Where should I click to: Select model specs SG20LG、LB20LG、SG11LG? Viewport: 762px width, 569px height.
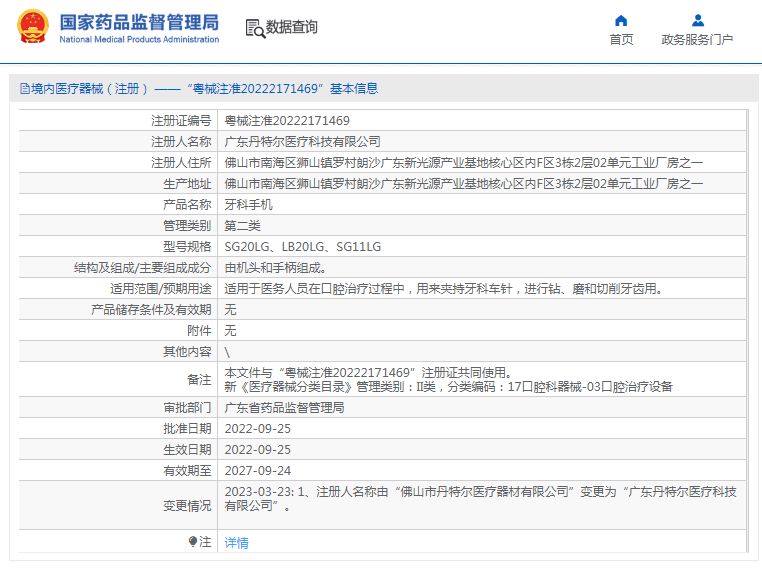[302, 246]
